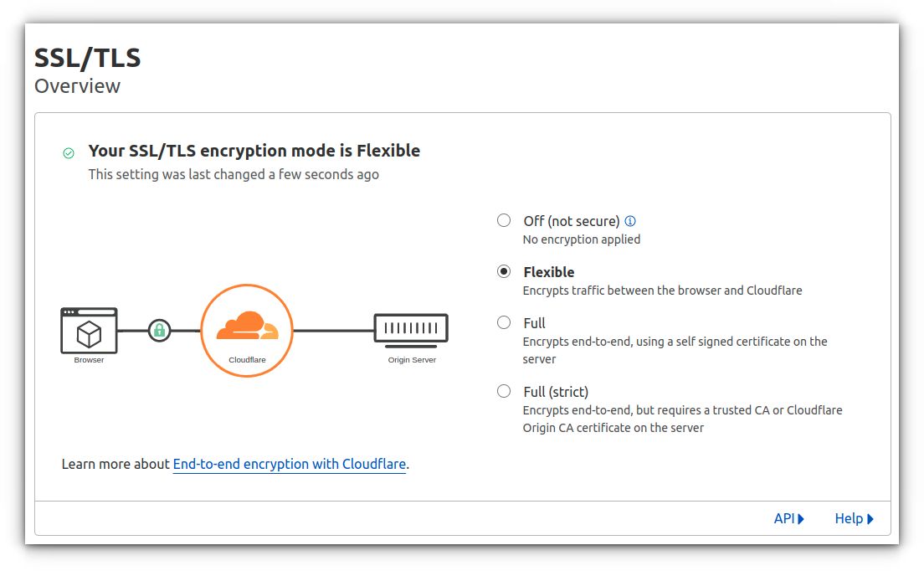Enable the Full (strict) radio option
The image size is (924, 571).
(x=504, y=391)
